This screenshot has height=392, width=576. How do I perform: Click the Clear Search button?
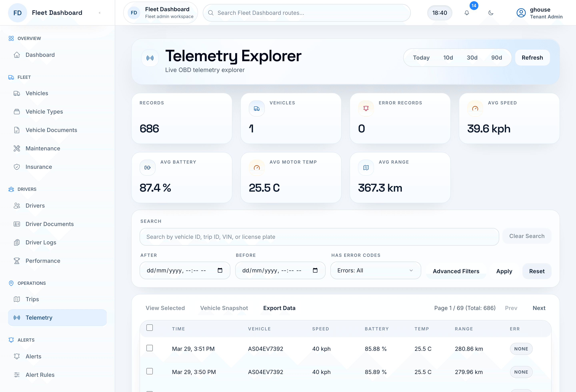[x=527, y=236]
